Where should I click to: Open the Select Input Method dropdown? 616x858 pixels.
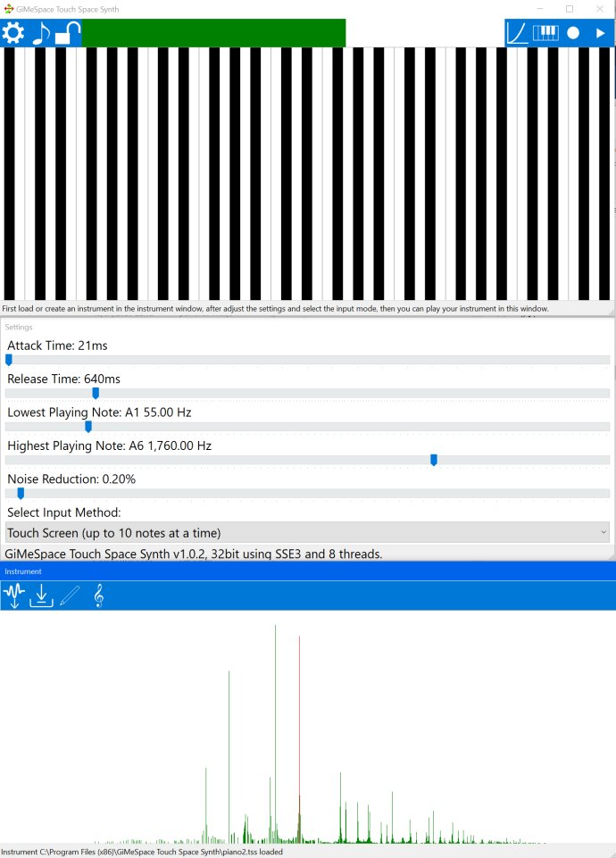pos(307,532)
